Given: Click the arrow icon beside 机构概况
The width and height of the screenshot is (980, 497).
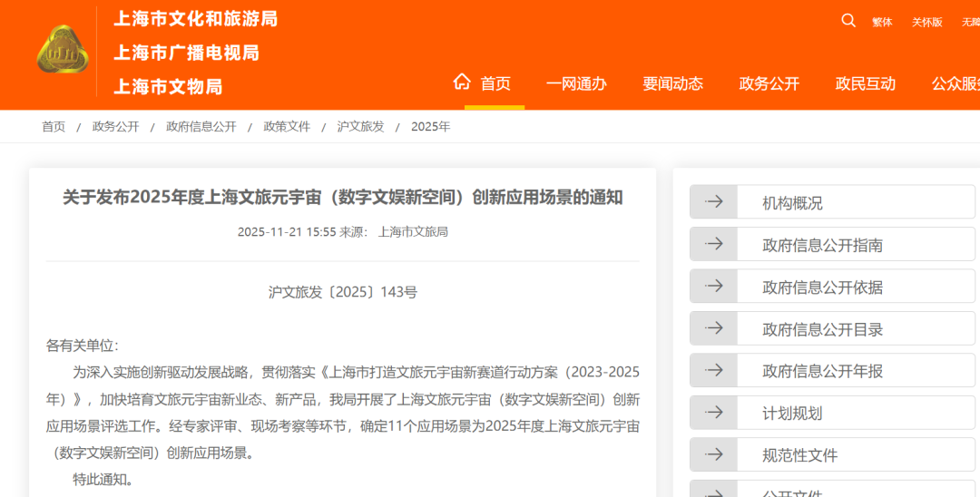Looking at the screenshot, I should 714,201.
